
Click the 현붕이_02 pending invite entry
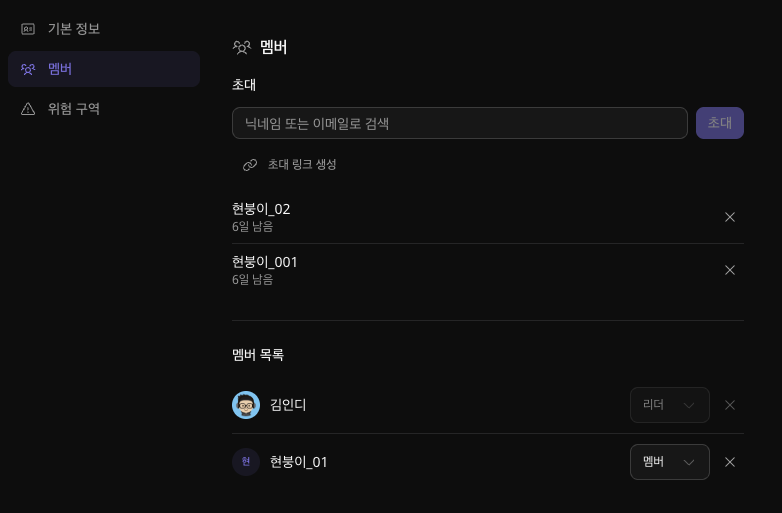tap(261, 209)
